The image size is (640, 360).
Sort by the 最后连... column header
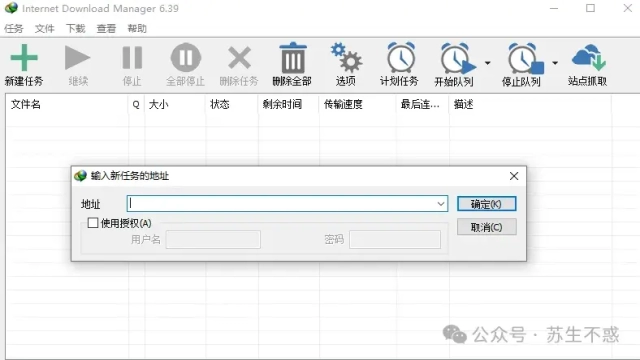point(422,104)
